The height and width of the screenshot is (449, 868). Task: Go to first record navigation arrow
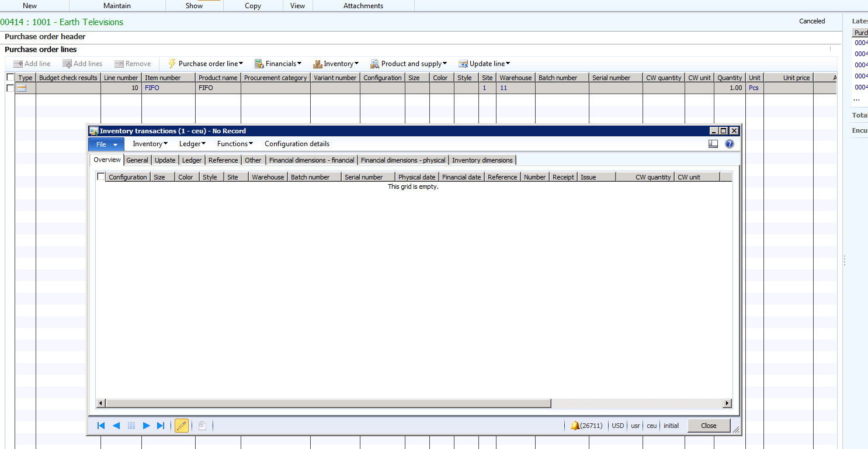[x=101, y=426]
